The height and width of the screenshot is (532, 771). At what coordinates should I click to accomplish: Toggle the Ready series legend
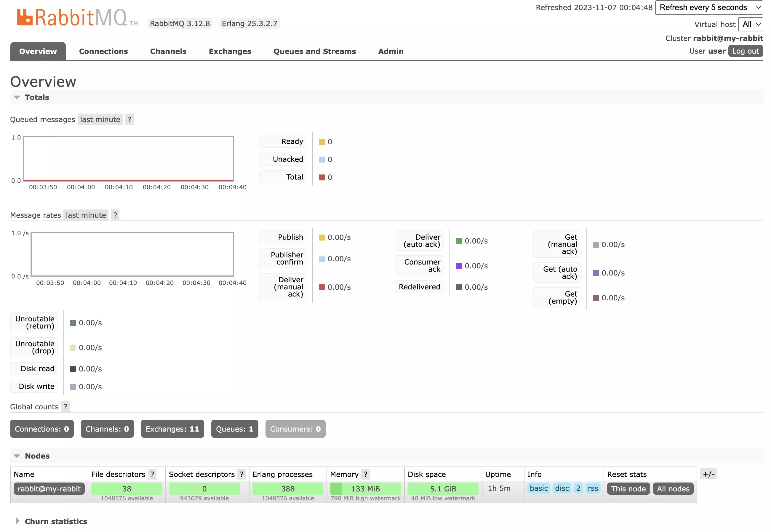tap(282, 141)
